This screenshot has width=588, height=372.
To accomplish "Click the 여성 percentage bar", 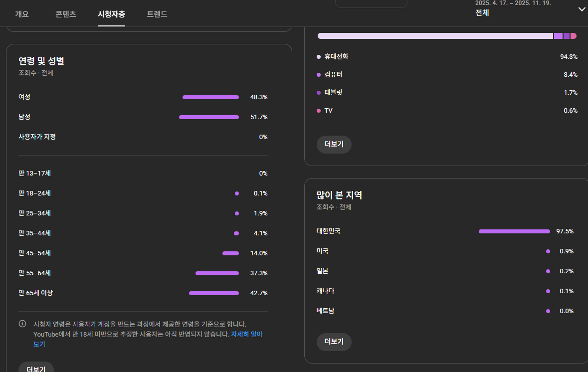I will tap(210, 97).
